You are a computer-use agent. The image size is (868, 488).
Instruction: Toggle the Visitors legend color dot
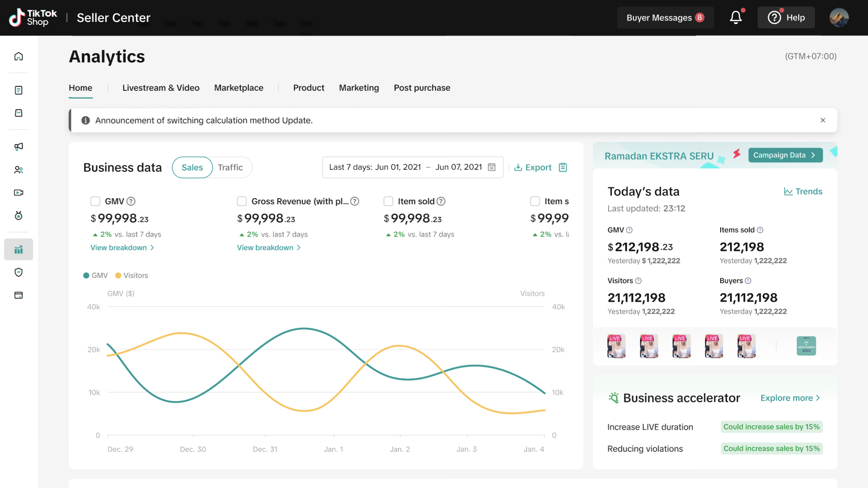[x=118, y=276]
